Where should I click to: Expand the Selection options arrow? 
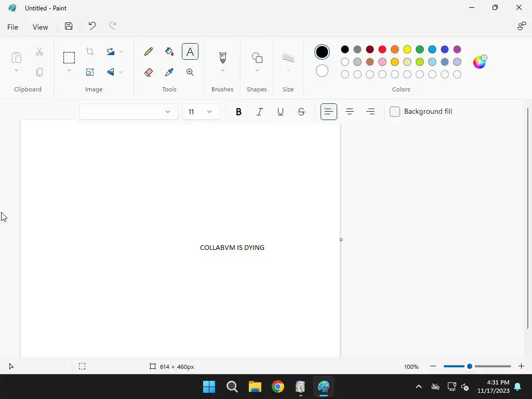tap(69, 70)
